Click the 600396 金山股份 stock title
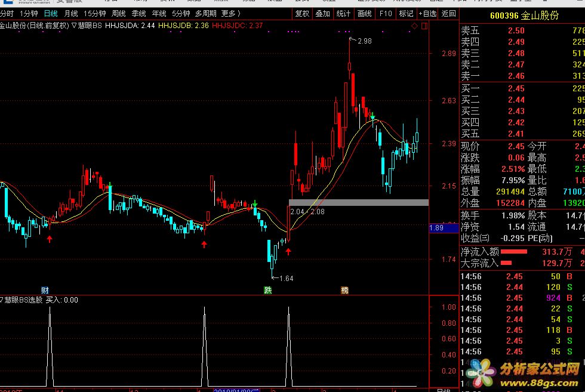Screen dimensions: 585x392 point(524,16)
